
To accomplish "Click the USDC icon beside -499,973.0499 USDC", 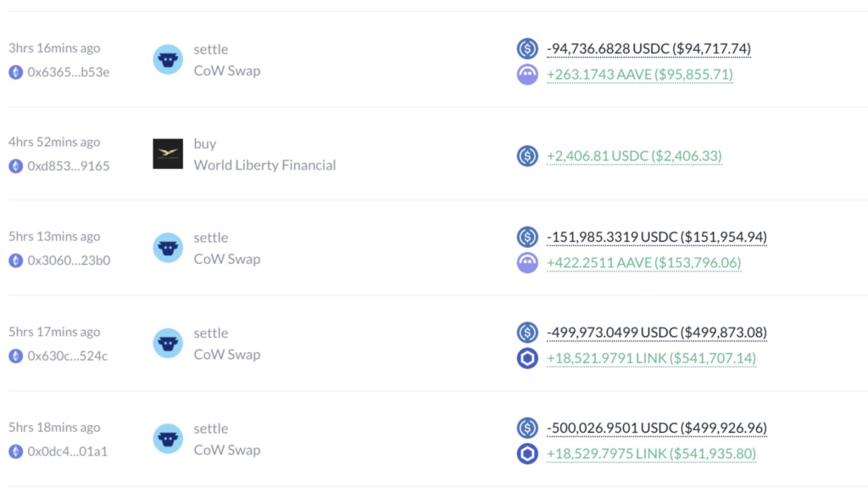I will point(527,332).
